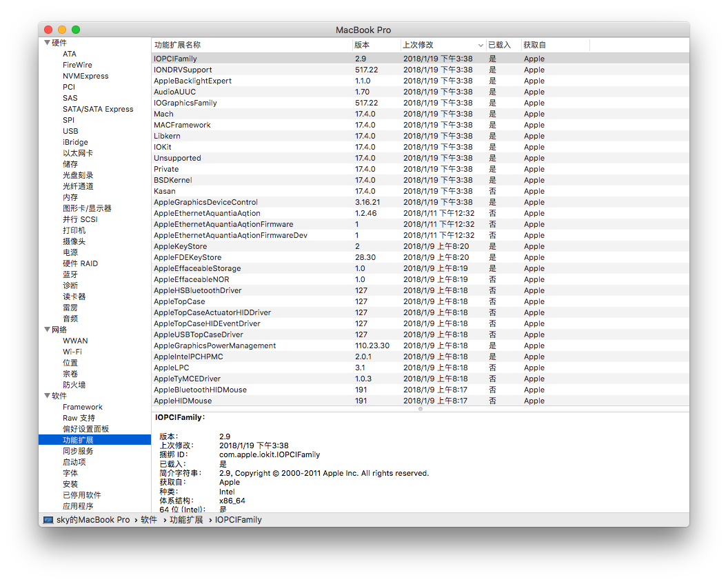Select the IOGraphicsFamily row
Image resolution: width=728 pixels, height=582 pixels.
click(420, 103)
